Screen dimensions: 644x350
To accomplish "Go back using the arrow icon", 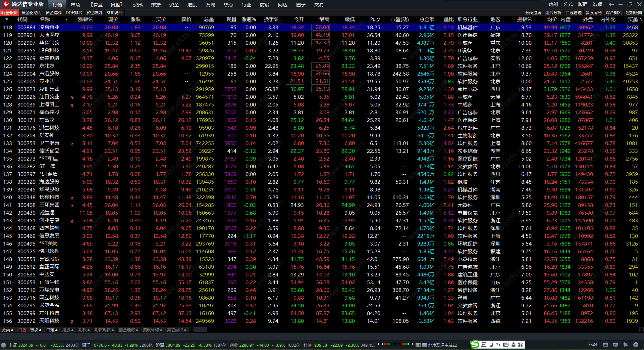I will click(x=611, y=4).
